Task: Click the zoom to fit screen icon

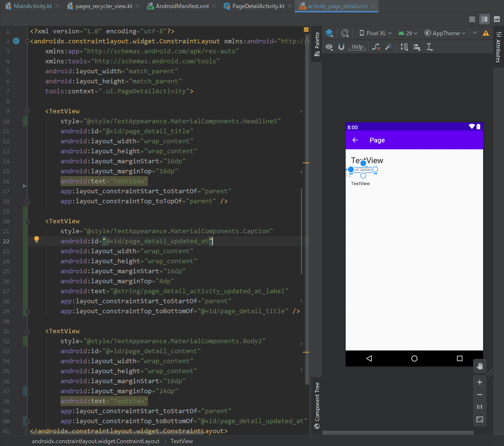Action: click(x=480, y=419)
